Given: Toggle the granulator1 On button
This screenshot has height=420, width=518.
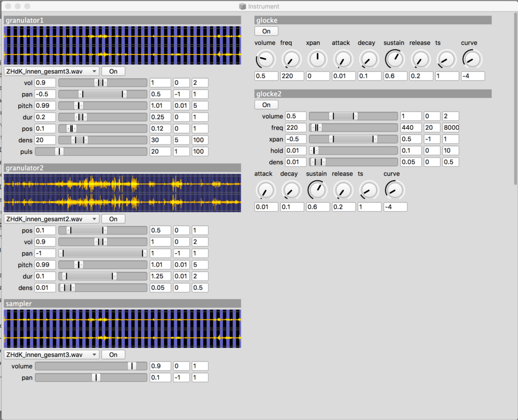Looking at the screenshot, I should click(113, 71).
